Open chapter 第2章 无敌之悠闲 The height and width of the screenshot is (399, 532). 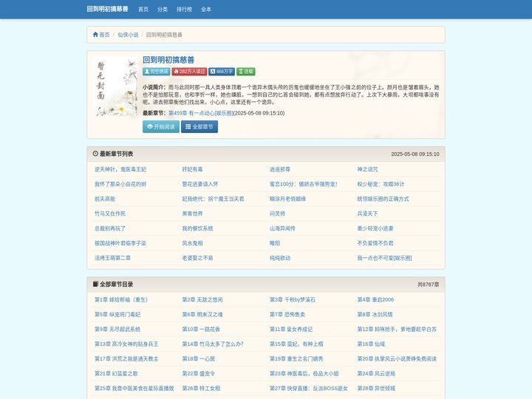point(202,300)
